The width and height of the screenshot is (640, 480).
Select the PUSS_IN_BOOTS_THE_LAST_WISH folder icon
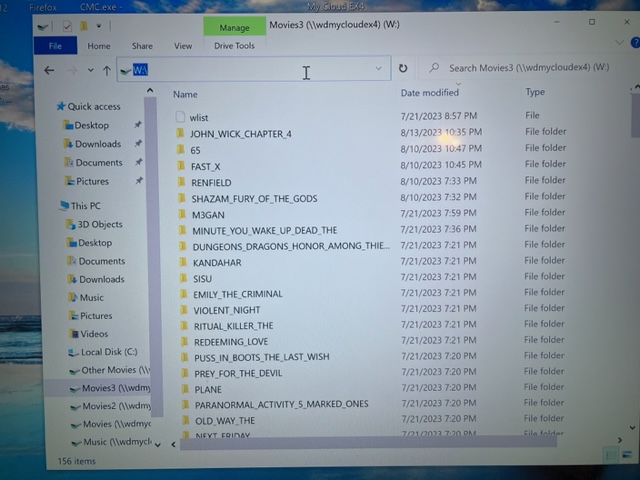(185, 357)
